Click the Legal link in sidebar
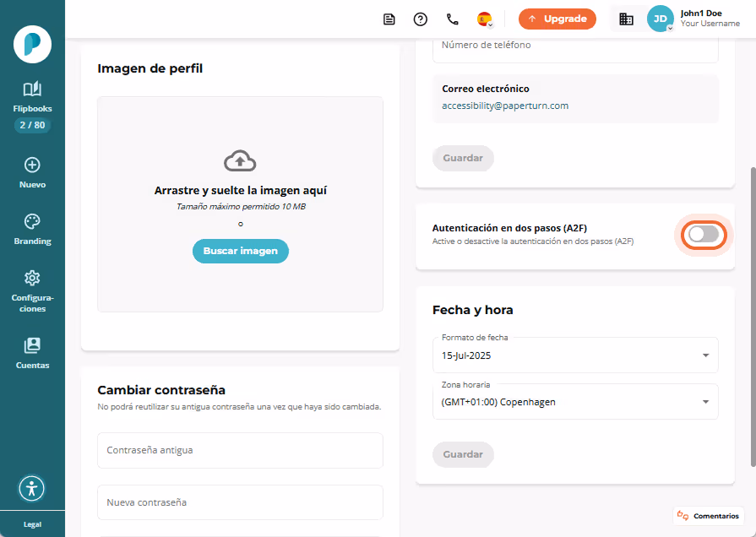 click(32, 524)
